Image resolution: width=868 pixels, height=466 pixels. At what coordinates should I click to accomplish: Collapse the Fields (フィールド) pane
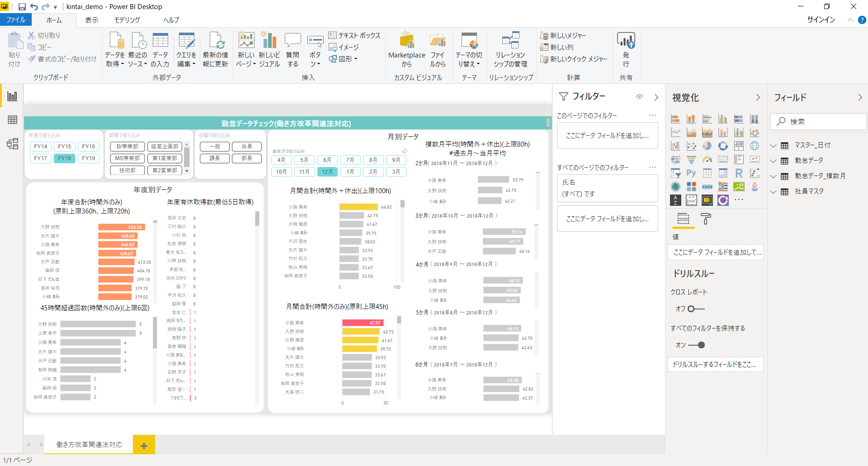(860, 98)
